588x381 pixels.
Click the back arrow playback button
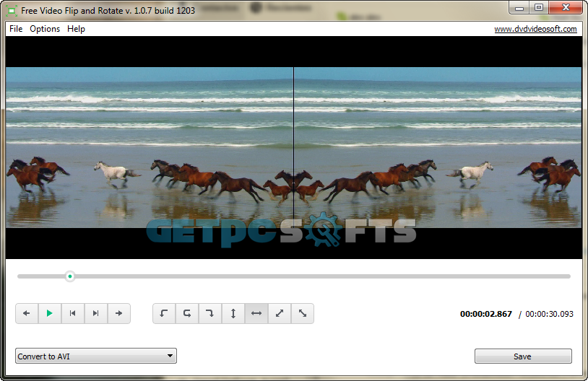[x=27, y=313]
